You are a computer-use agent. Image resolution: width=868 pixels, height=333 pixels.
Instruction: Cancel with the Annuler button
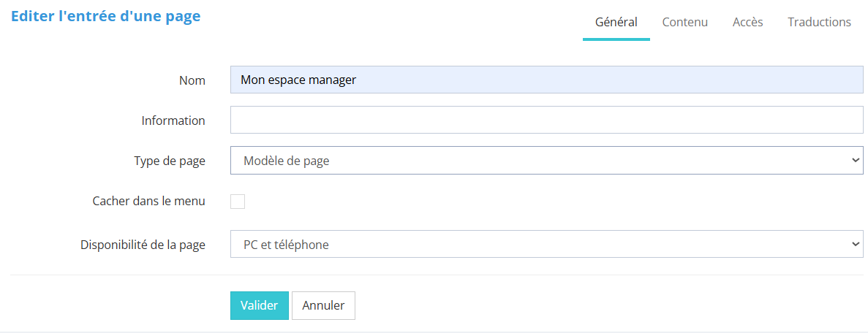323,306
